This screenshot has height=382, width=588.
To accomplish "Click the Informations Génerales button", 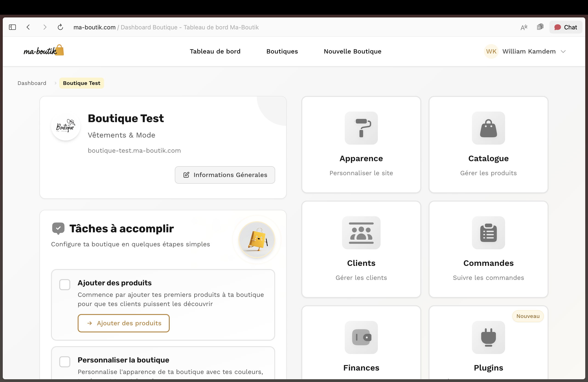I will (225, 175).
